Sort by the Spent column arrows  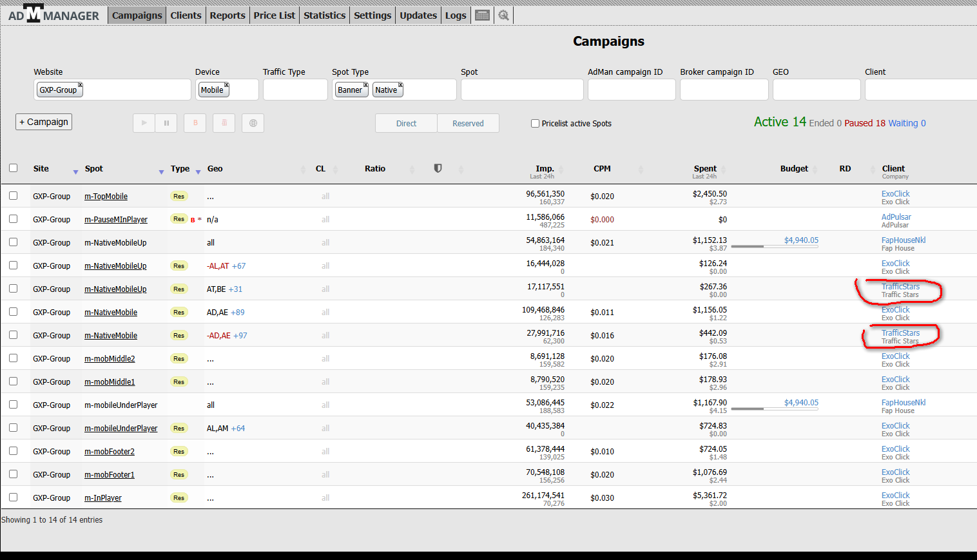point(723,169)
